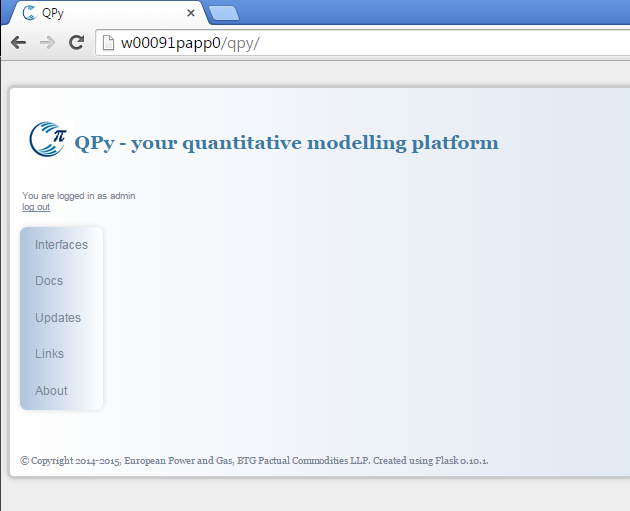Select the QPy browser tab
This screenshot has width=630, height=511.
(x=108, y=13)
